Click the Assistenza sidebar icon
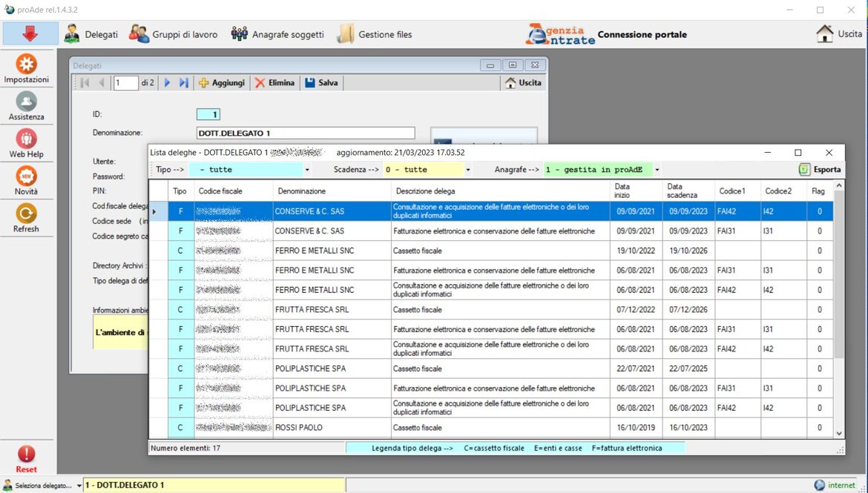Image resolution: width=868 pixels, height=493 pixels. point(27,102)
